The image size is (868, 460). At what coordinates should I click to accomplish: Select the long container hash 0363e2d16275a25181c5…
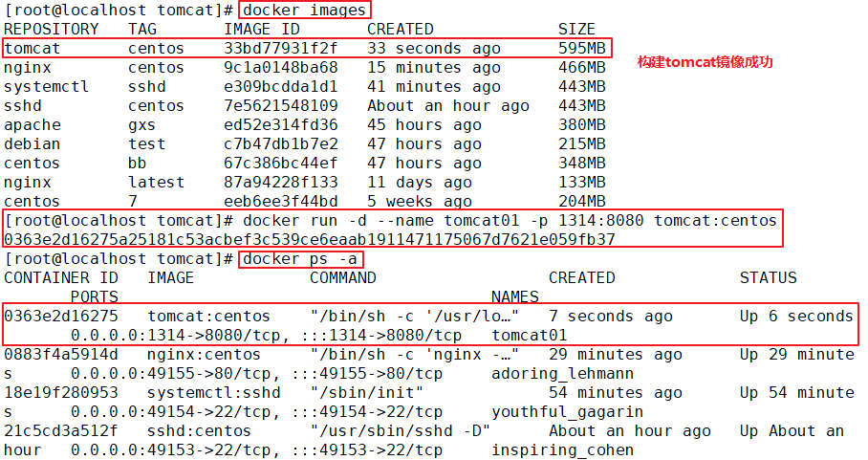pyautogui.click(x=310, y=240)
